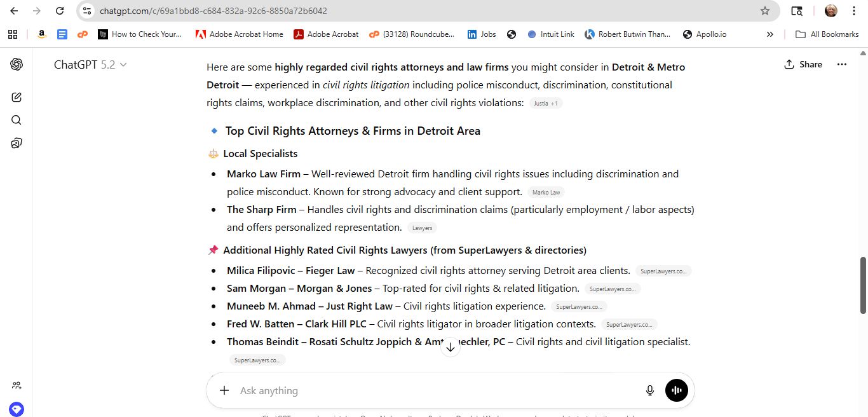Jump to bottom with the down-arrow button
Screen dimensions: 868x417
(451, 347)
